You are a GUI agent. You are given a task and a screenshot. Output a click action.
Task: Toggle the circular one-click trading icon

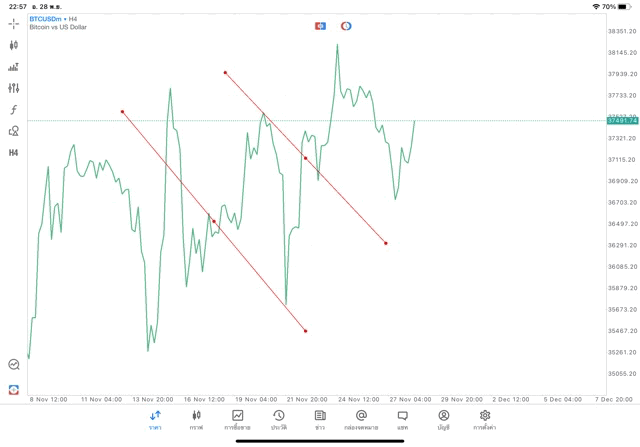coord(346,26)
